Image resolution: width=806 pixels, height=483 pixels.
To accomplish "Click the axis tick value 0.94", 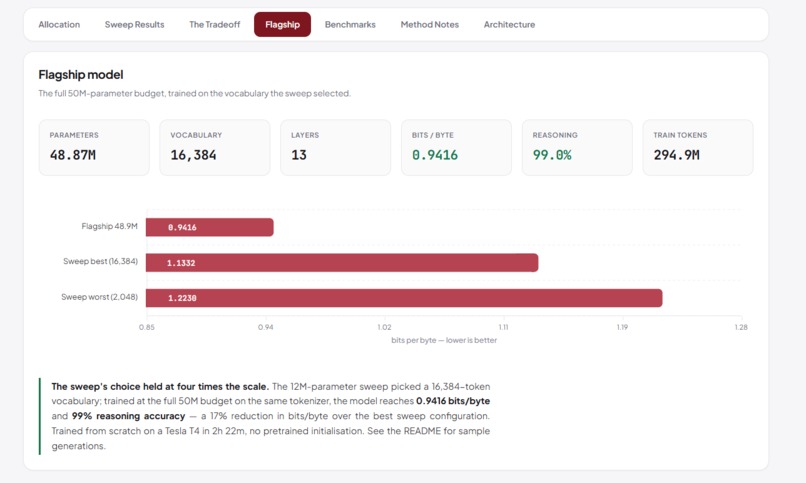I will (x=266, y=327).
